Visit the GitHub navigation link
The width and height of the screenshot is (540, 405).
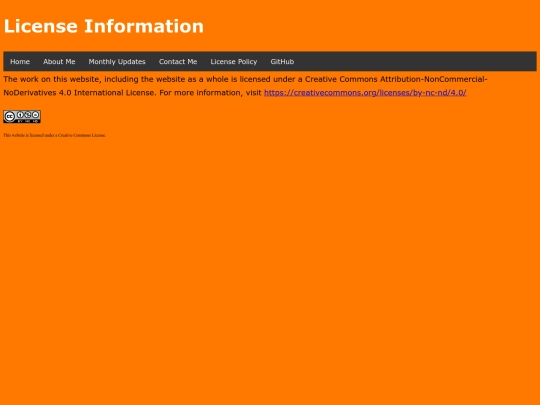click(282, 62)
